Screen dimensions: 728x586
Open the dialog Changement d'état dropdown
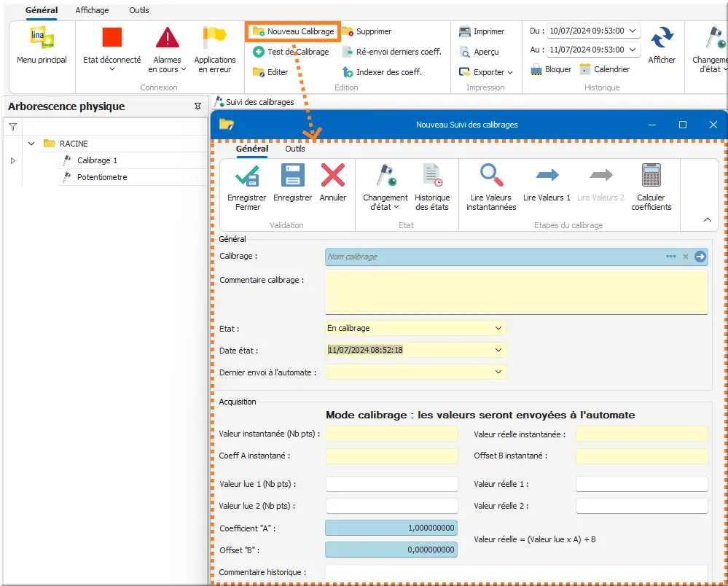(x=385, y=187)
